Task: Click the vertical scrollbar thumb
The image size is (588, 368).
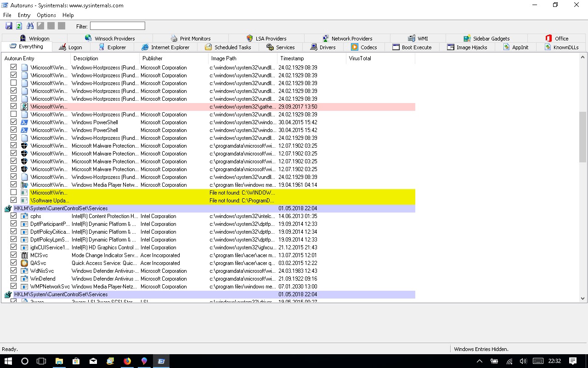Action: tap(583, 137)
